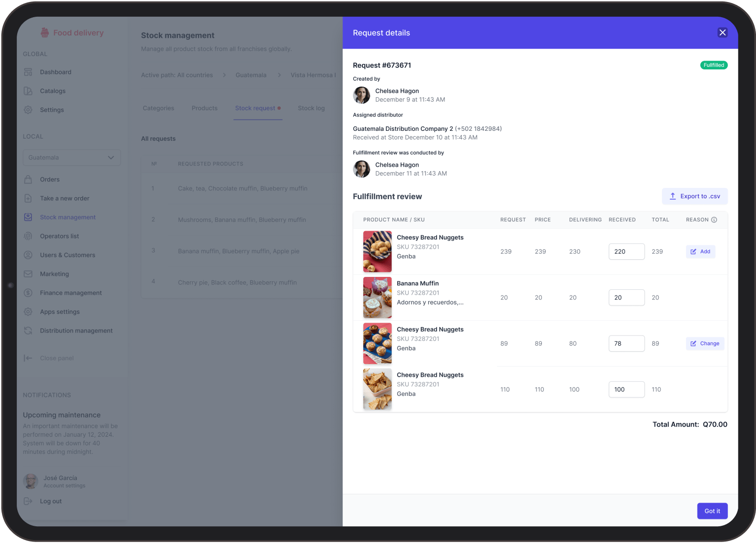Click the Banana Muffin received quantity field

coord(626,298)
